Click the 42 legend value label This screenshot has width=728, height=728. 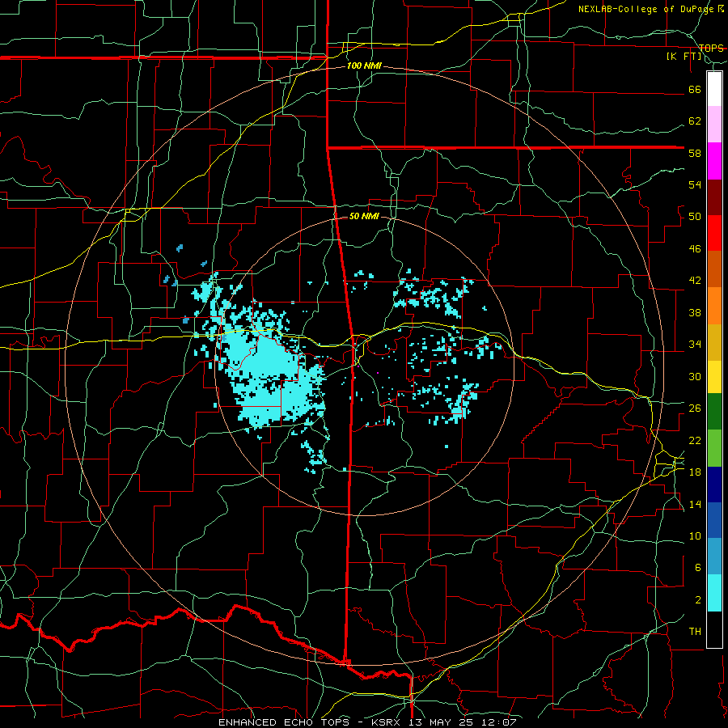[695, 281]
